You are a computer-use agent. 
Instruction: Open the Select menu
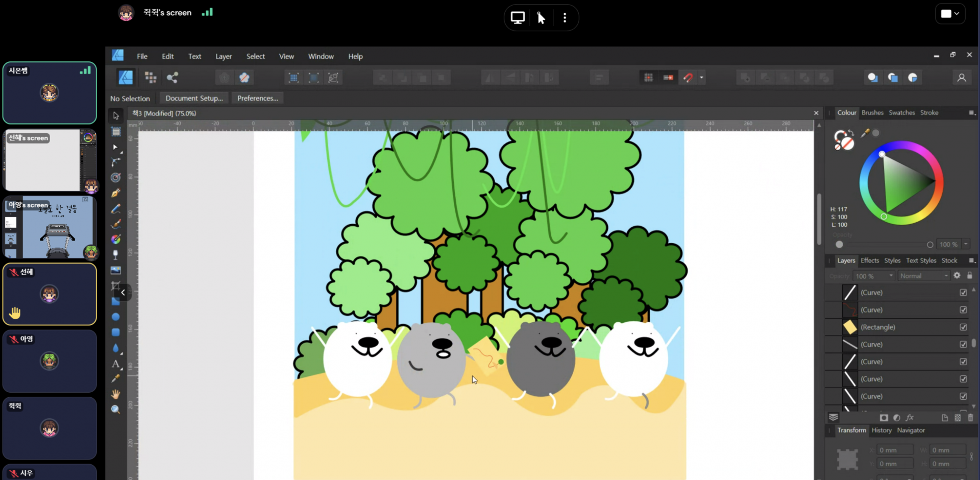tap(256, 56)
